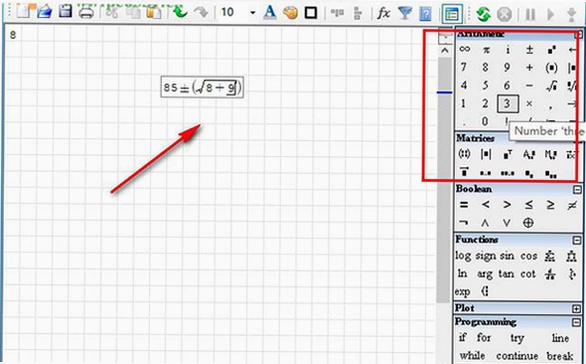
Task: Collapse the Functions panel
Action: [577, 240]
